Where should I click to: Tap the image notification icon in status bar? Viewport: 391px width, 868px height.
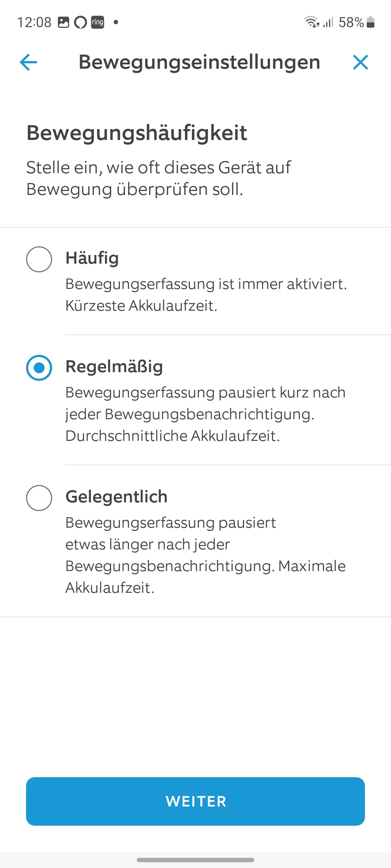(x=63, y=22)
